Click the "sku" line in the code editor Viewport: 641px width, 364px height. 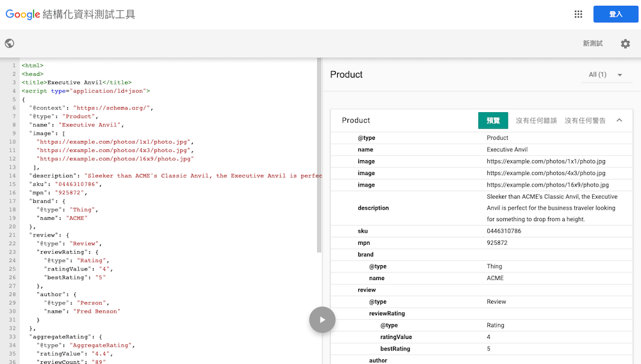point(65,185)
